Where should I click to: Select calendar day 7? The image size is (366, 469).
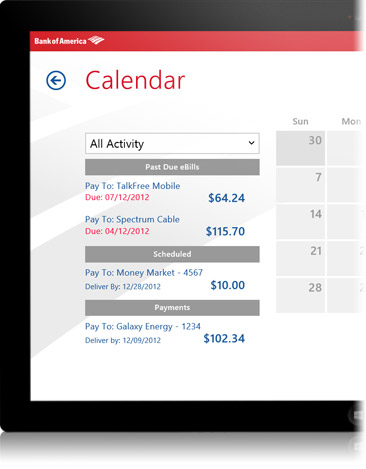300,185
